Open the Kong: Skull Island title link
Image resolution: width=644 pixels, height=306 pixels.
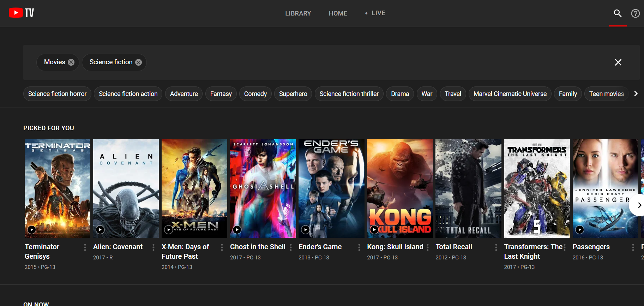click(x=395, y=247)
